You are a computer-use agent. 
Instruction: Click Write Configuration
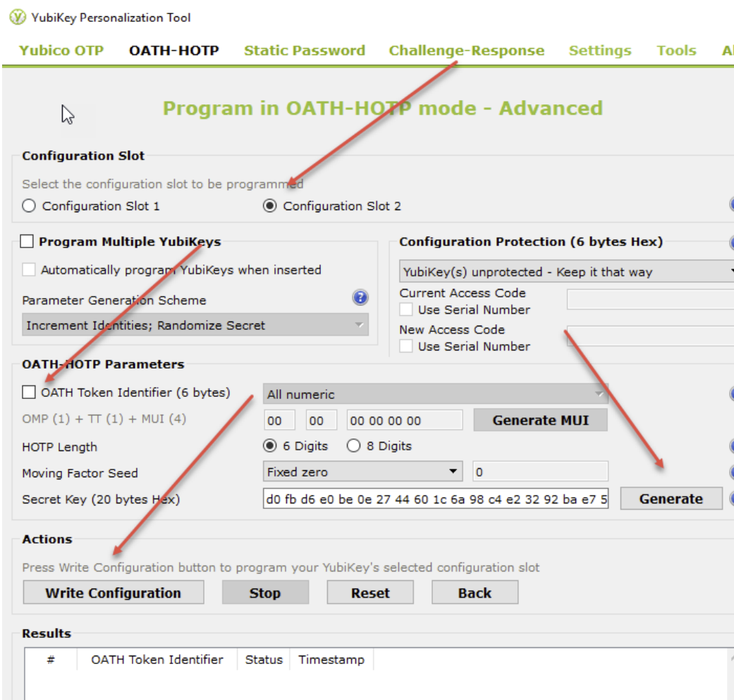pos(114,593)
